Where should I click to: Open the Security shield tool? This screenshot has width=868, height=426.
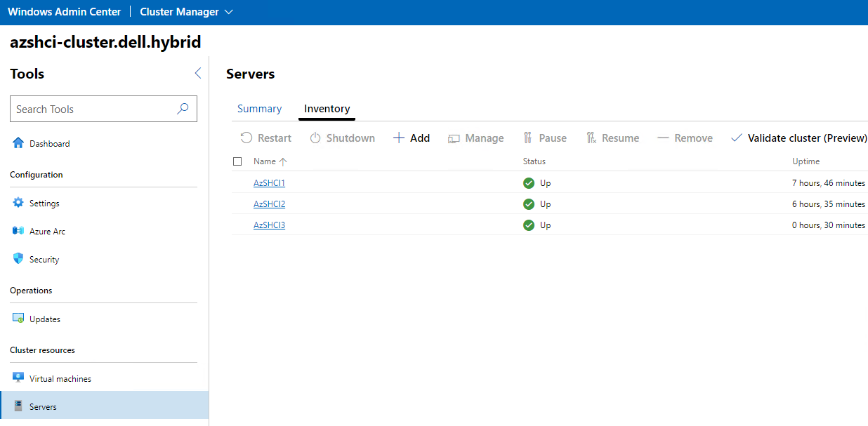click(18, 259)
